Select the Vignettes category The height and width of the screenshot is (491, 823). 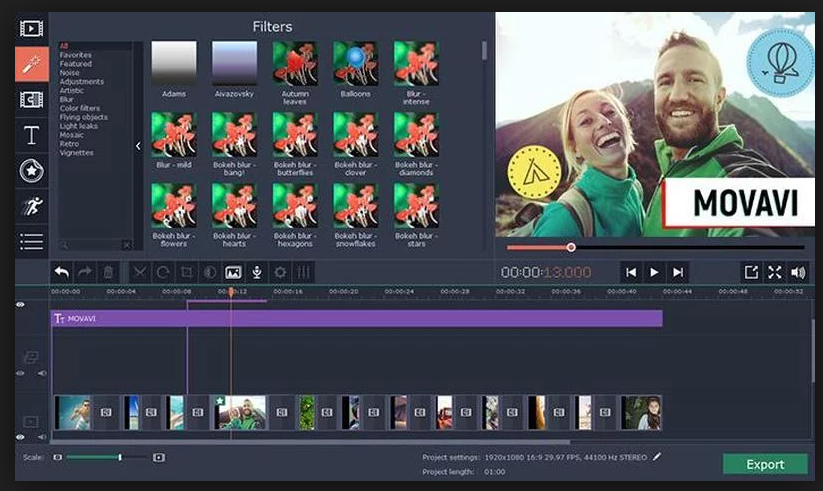pos(77,153)
